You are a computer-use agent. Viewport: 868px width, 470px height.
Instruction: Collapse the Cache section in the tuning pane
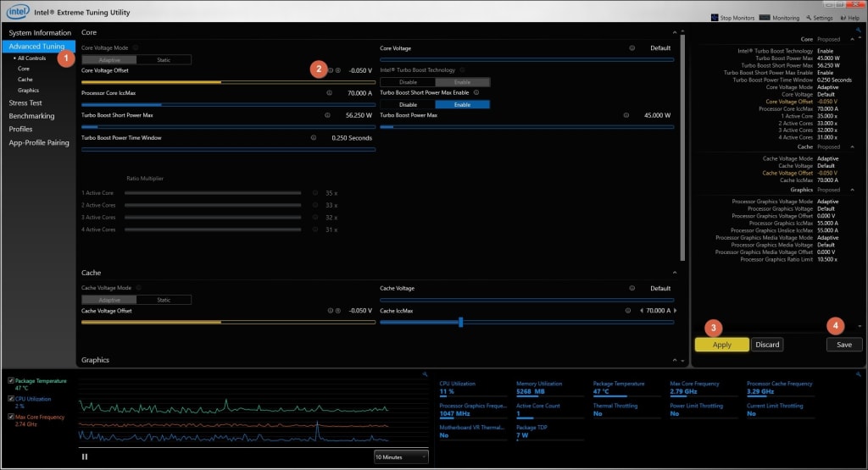click(x=674, y=273)
